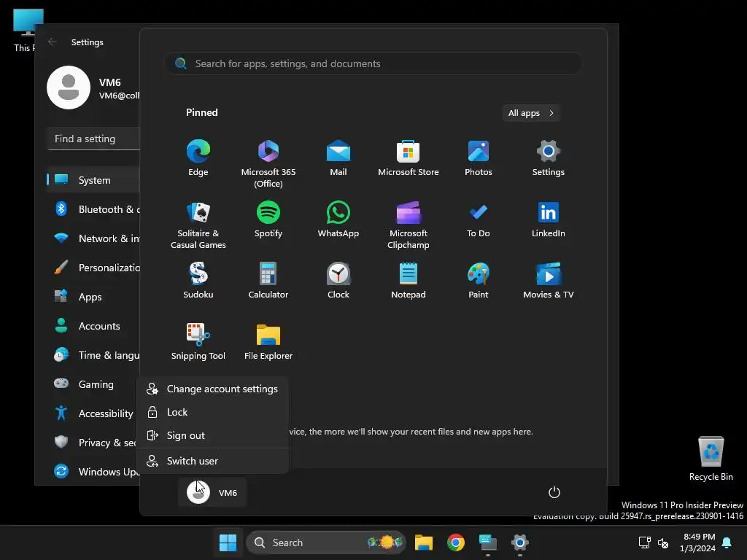747x560 pixels.
Task: Open the Clock app
Action: (338, 281)
